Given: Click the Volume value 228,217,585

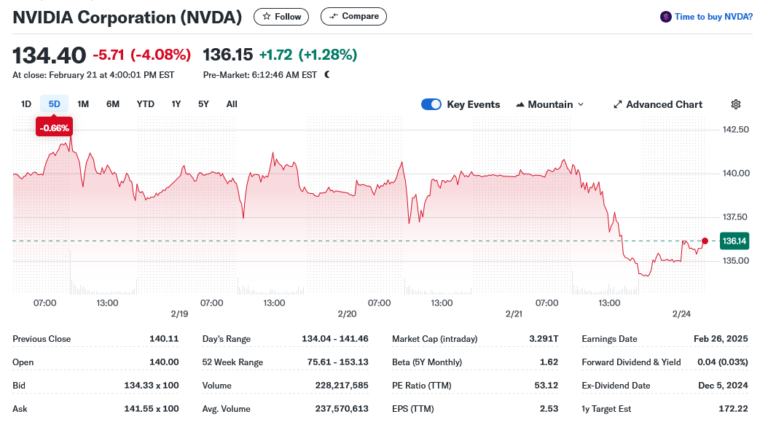Looking at the screenshot, I should 342,385.
